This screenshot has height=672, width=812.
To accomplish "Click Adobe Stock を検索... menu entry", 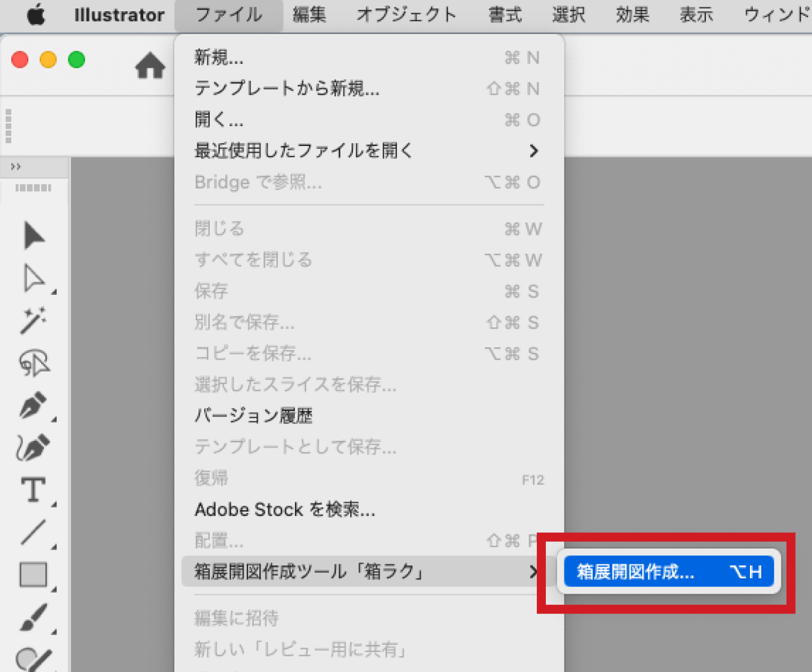I will pos(285,510).
